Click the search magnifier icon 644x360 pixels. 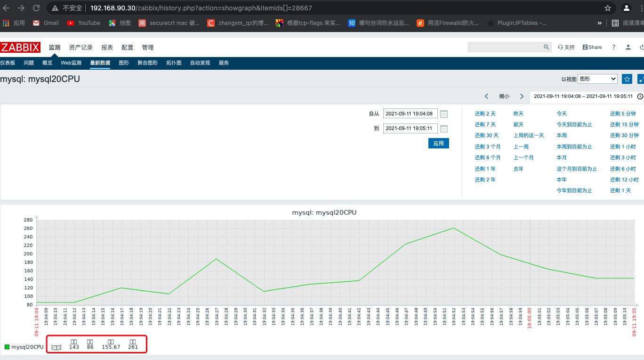pyautogui.click(x=547, y=47)
